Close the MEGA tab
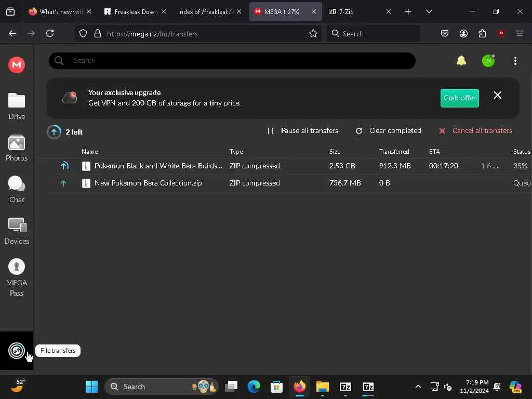This screenshot has height=399, width=532. coord(313,11)
